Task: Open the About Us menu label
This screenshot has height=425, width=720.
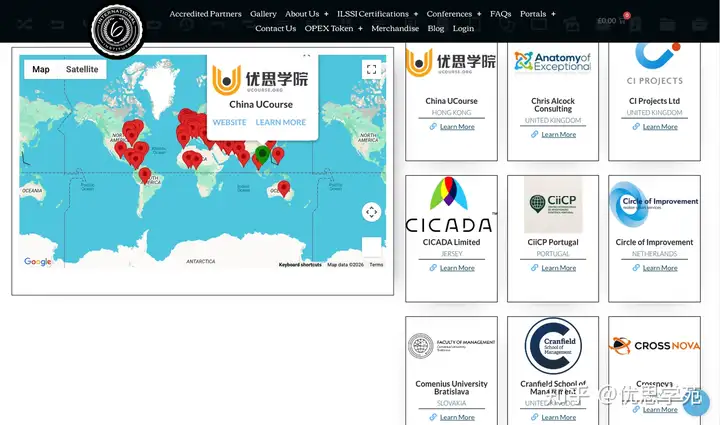Action: (x=302, y=14)
